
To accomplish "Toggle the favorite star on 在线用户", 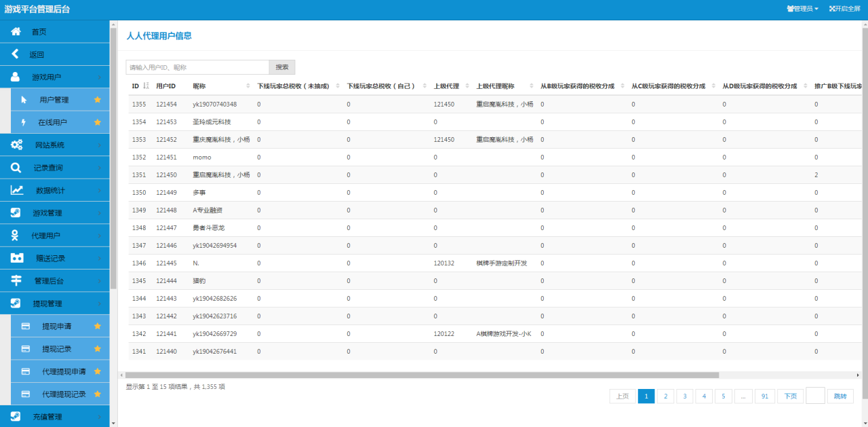I will (97, 122).
